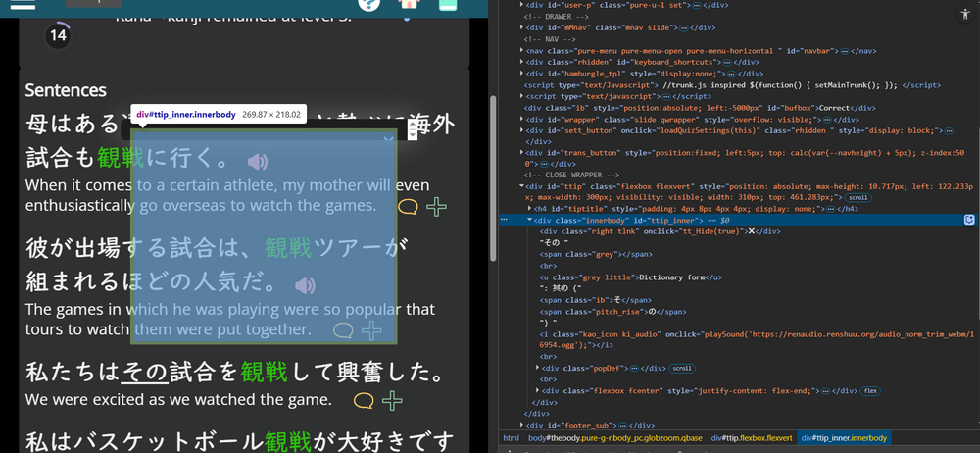Click the level 14 progress circle

[x=58, y=35]
